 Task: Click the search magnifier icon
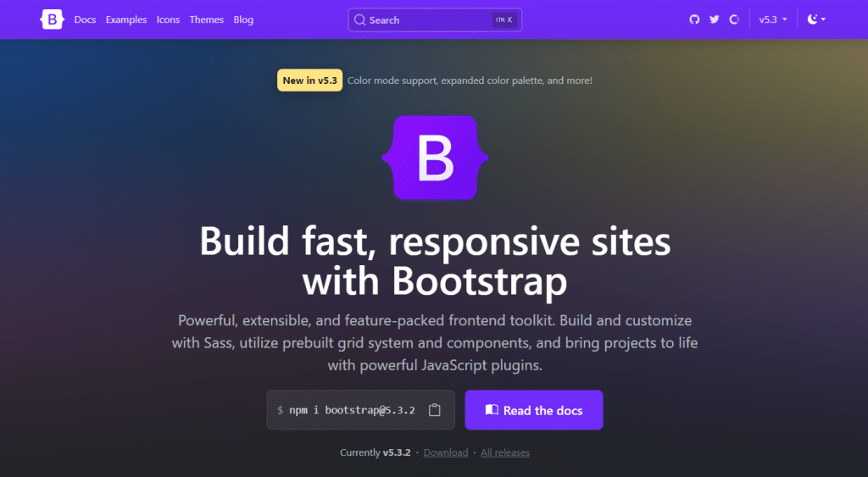tap(359, 20)
